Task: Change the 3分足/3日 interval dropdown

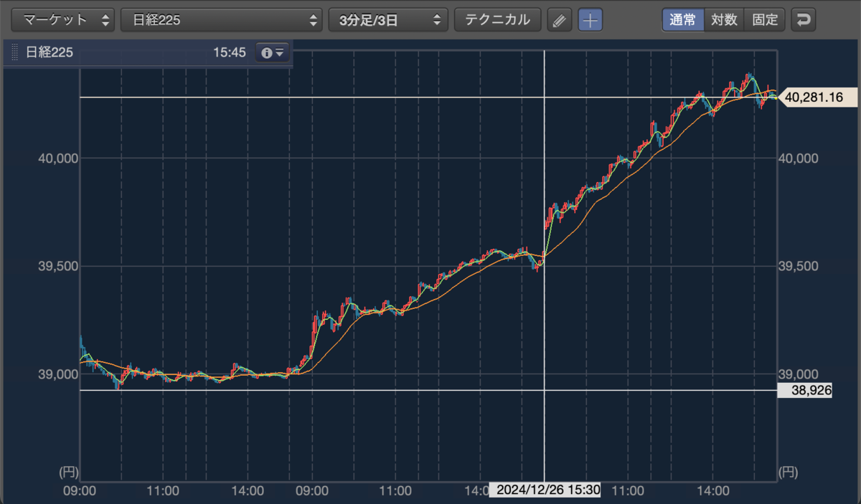Action: coord(388,20)
